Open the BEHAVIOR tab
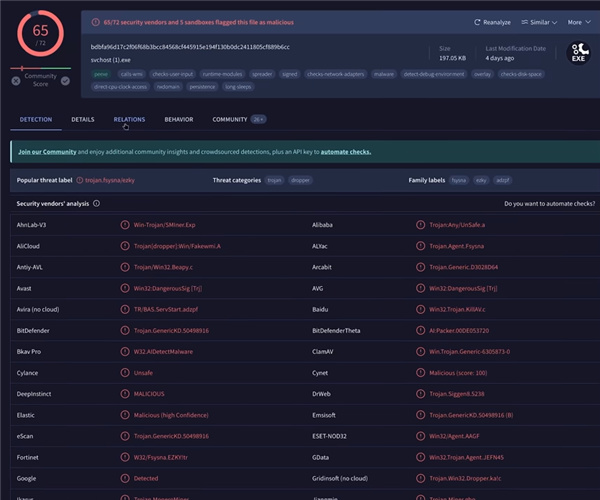 179,119
